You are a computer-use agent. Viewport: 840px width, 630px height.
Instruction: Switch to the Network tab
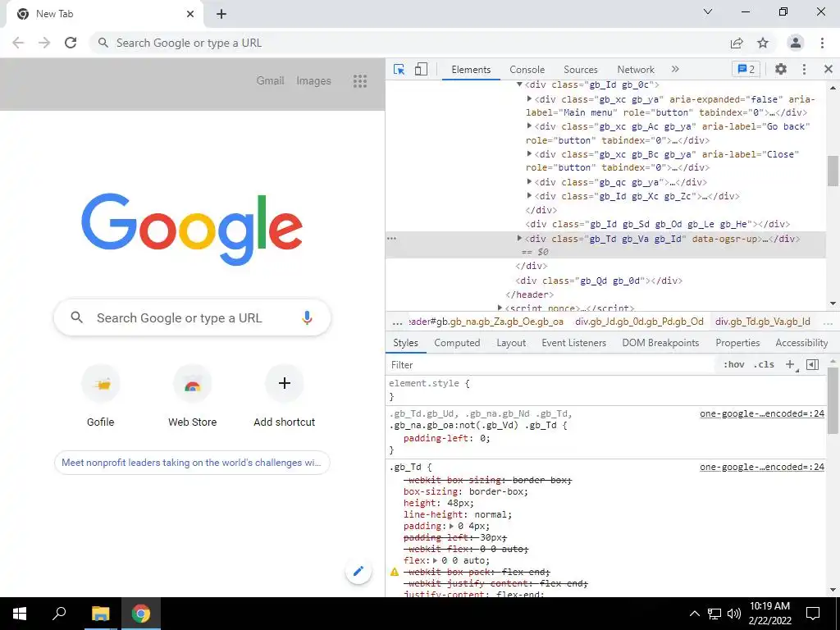[x=636, y=70]
